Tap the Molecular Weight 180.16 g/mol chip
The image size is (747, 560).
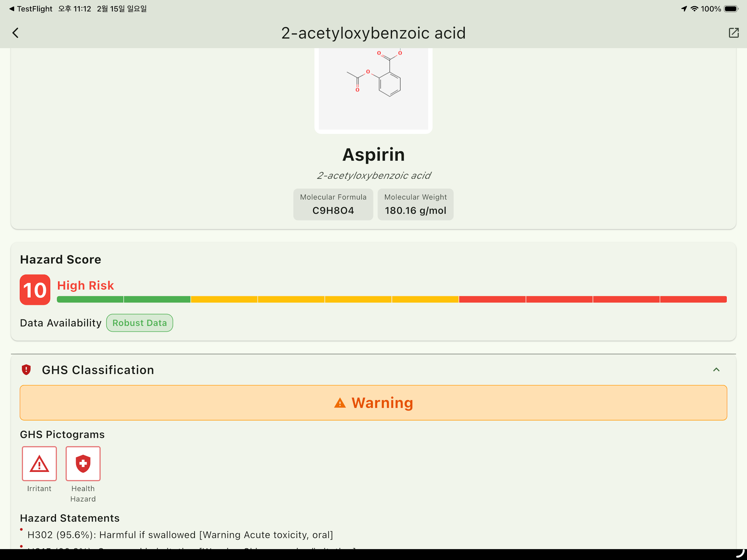(415, 205)
